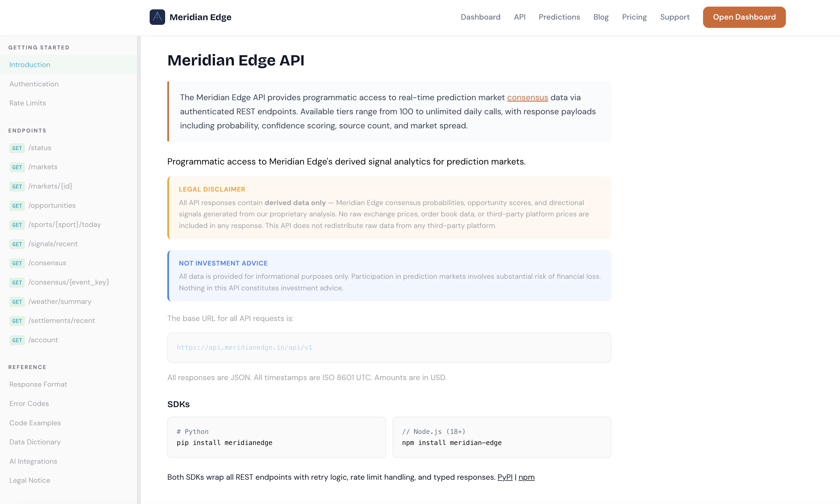Click the Open Dashboard button
The width and height of the screenshot is (840, 504).
click(744, 17)
